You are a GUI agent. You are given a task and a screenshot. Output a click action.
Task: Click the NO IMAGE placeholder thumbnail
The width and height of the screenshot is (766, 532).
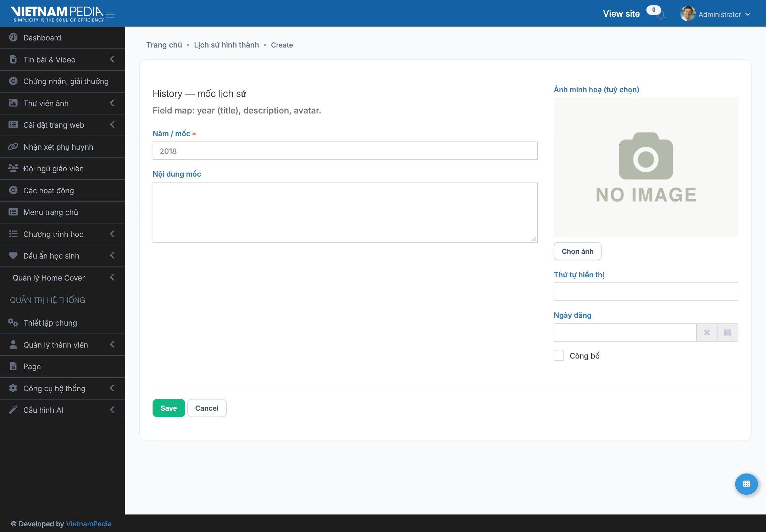pyautogui.click(x=646, y=167)
